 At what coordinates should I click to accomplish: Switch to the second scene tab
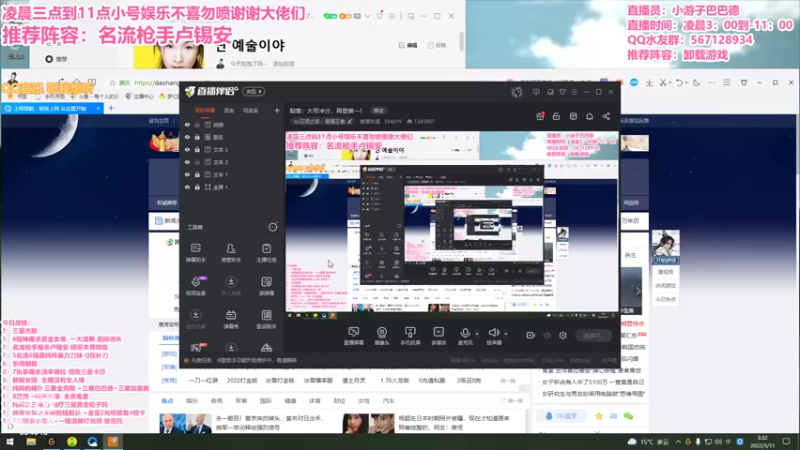(x=229, y=110)
